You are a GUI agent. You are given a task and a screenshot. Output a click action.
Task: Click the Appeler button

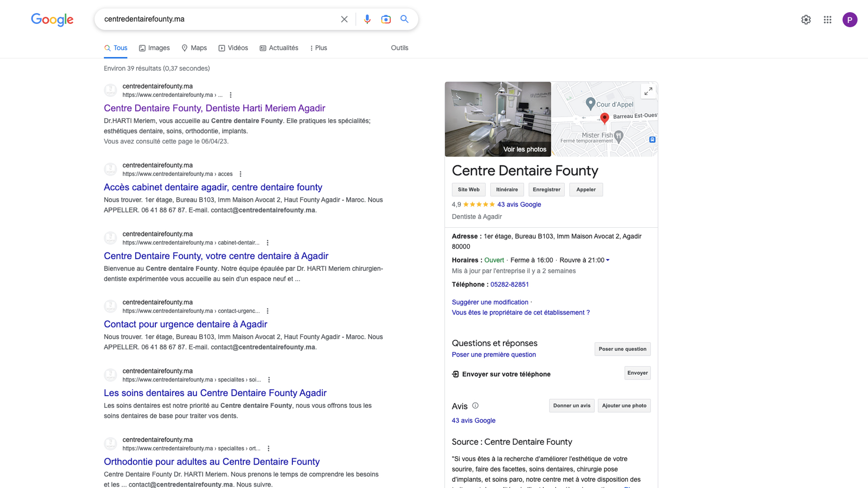click(586, 190)
